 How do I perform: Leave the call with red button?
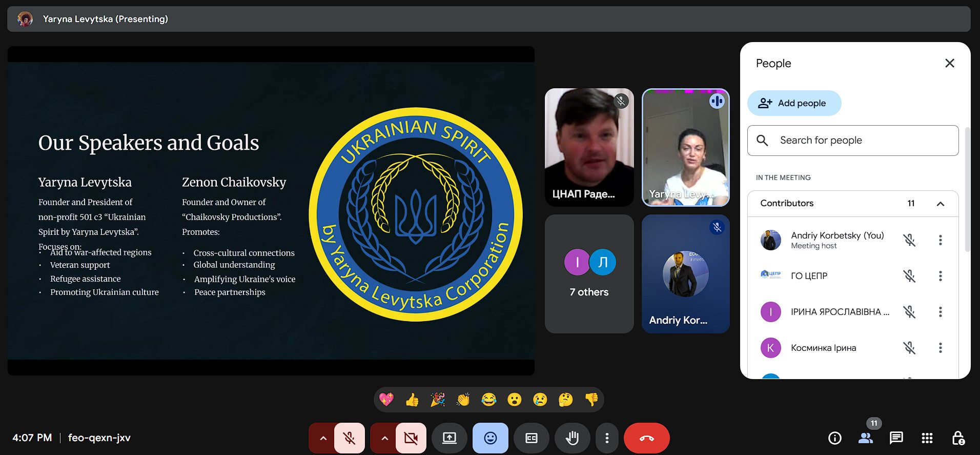tap(646, 438)
